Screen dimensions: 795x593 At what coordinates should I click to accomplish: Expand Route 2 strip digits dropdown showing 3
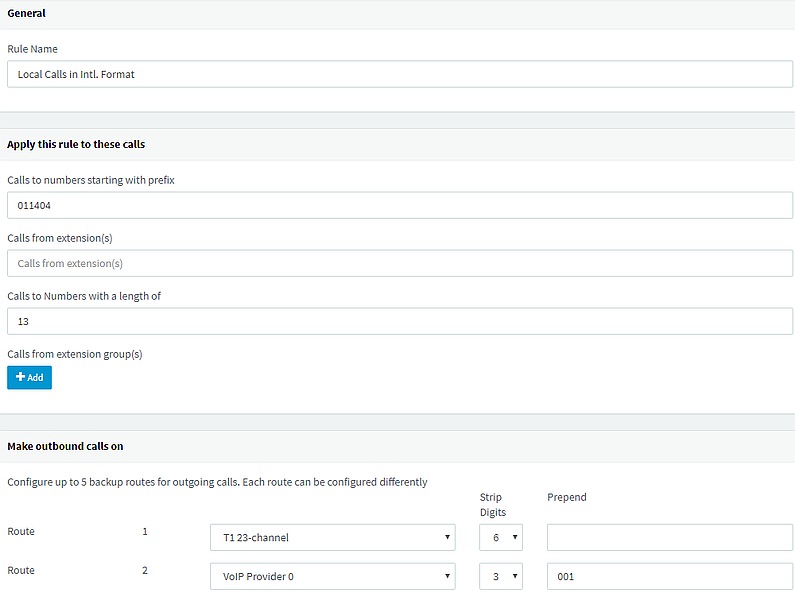pos(501,576)
